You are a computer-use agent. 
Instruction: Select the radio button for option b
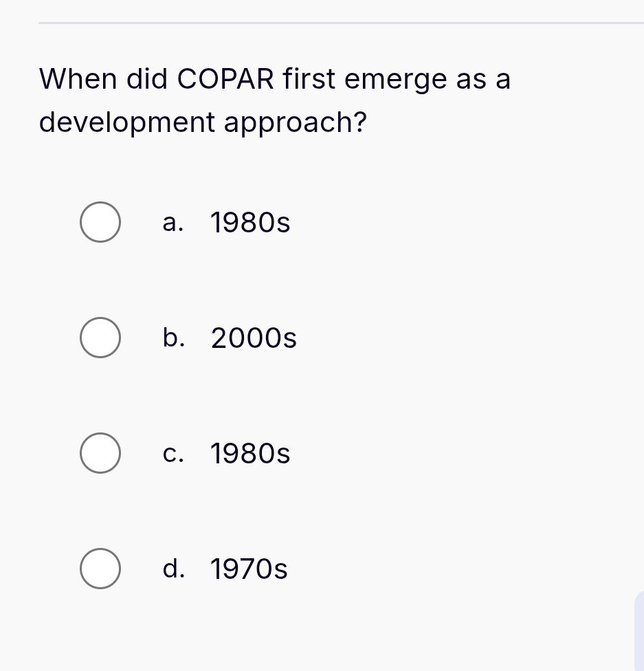tap(100, 338)
